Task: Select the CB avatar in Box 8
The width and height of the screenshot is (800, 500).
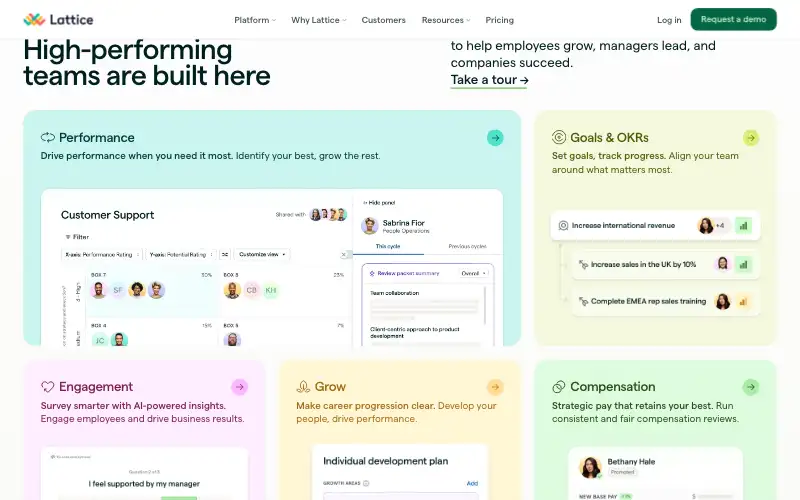Action: point(252,290)
